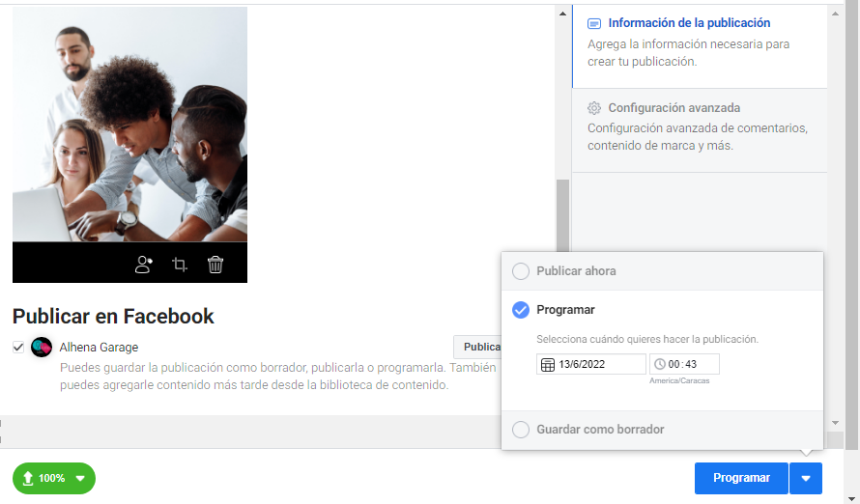Click the calendar icon in date field
The height and width of the screenshot is (504, 860).
click(x=548, y=365)
